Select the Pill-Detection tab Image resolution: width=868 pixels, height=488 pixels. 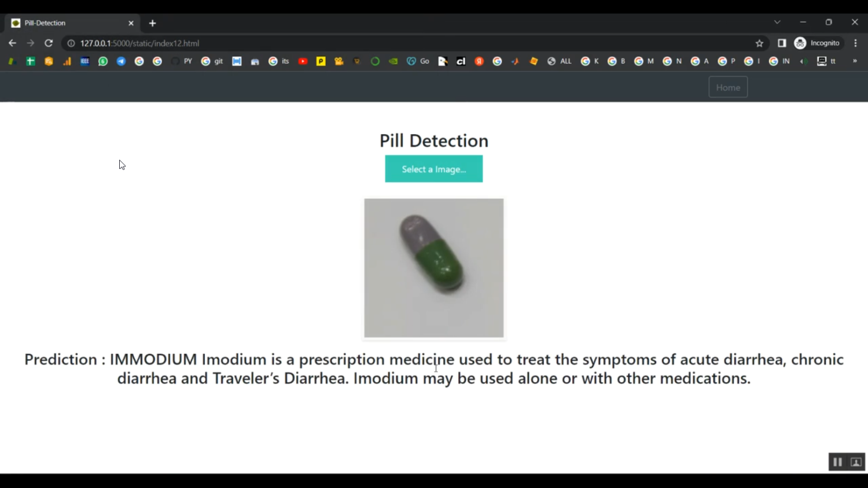click(72, 23)
